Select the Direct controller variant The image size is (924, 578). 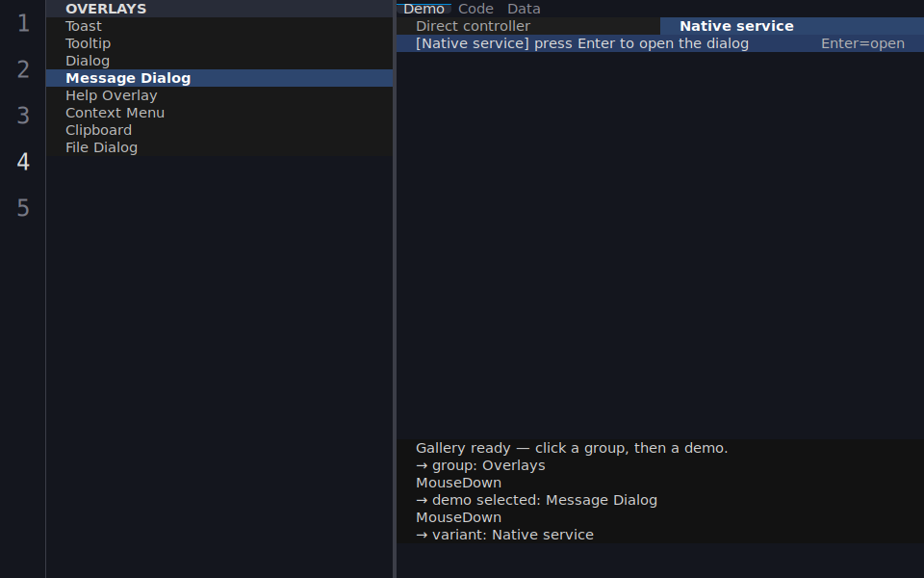528,26
